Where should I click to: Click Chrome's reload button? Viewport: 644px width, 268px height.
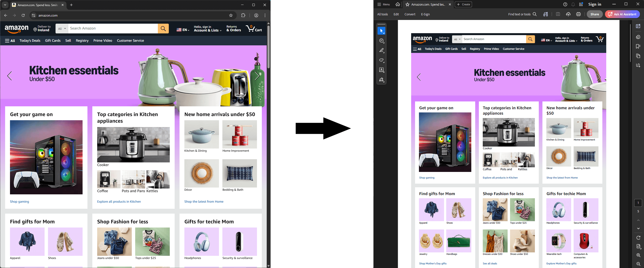pos(23,15)
